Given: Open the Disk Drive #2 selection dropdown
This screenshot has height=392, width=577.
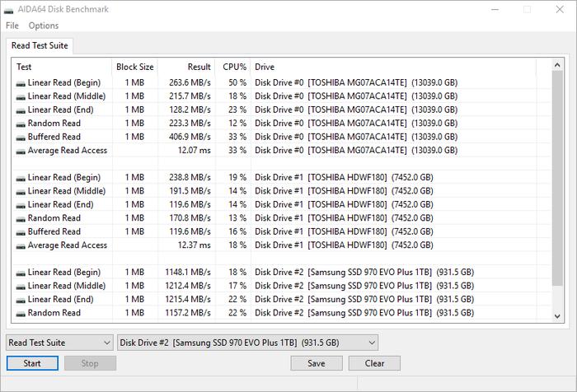Looking at the screenshot, I should pyautogui.click(x=247, y=343).
